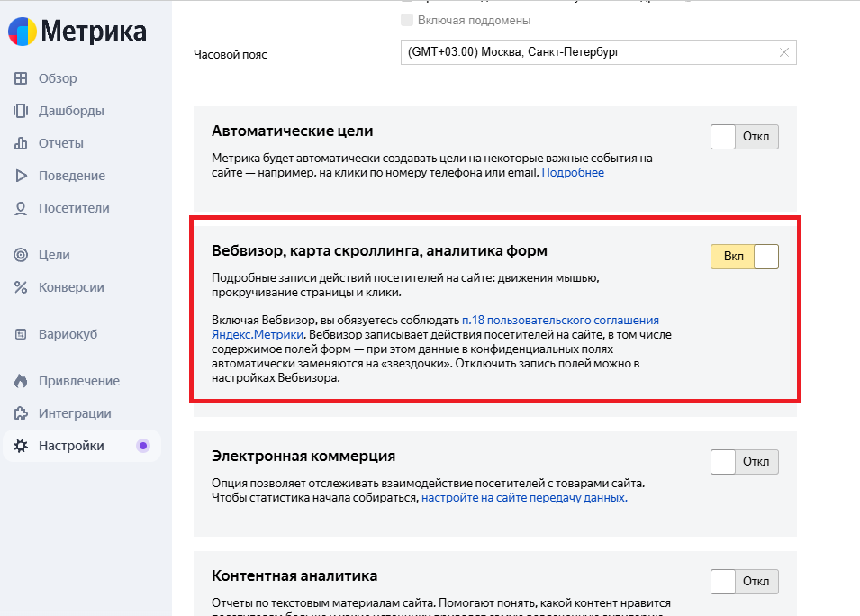Image resolution: width=860 pixels, height=616 pixels.
Task: Click the Вариокуб cube icon
Action: pyautogui.click(x=21, y=334)
